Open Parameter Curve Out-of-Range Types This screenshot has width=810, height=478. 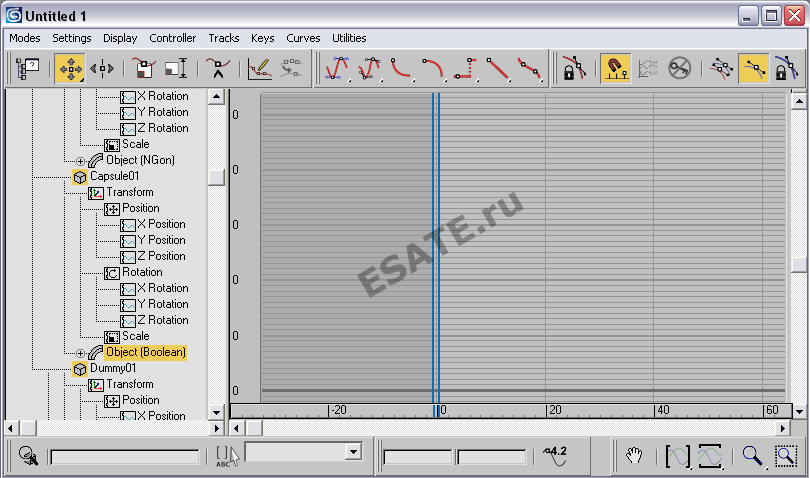647,68
